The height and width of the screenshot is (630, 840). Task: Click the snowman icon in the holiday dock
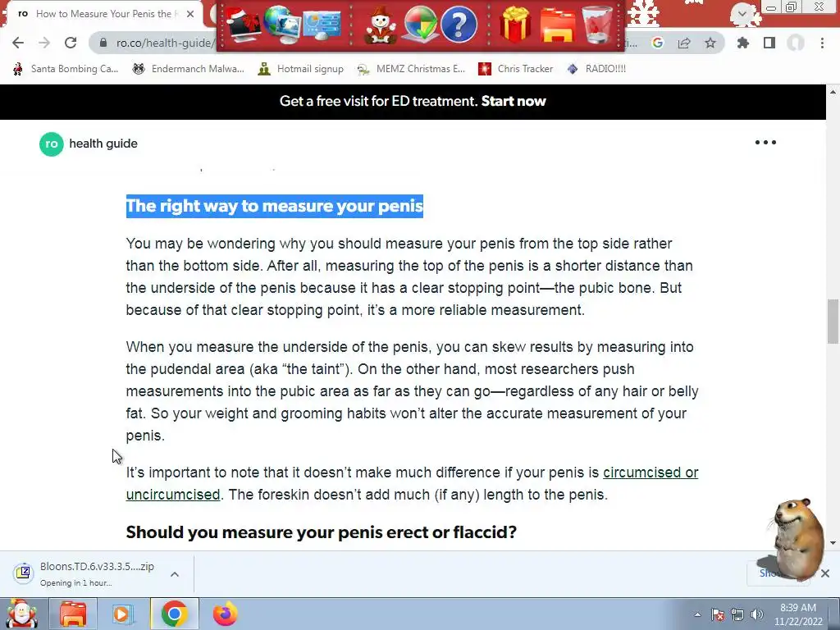pyautogui.click(x=381, y=25)
